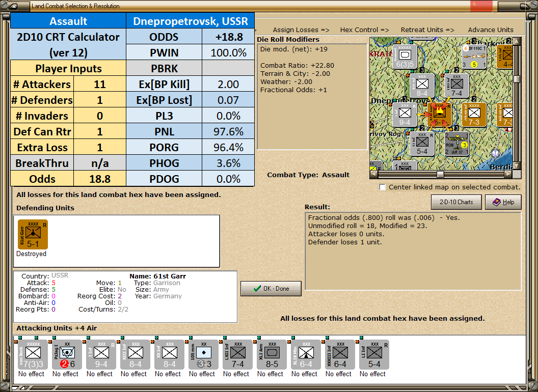This screenshot has width=538, height=392.
Task: Click the Combat Ratio: +22.80 line
Action: (x=297, y=66)
